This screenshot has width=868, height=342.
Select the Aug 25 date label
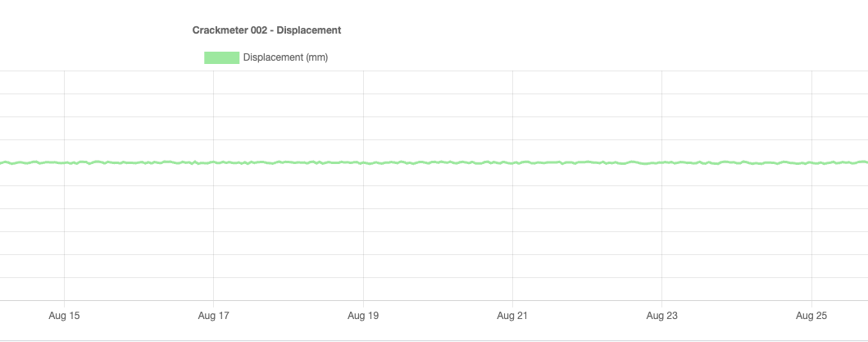tap(811, 315)
